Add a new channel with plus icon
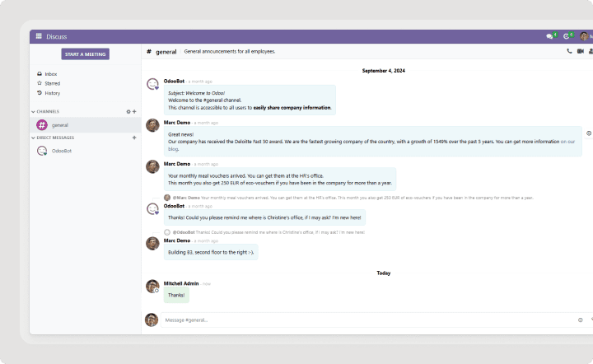Screen dimensions: 593x364 coord(134,111)
